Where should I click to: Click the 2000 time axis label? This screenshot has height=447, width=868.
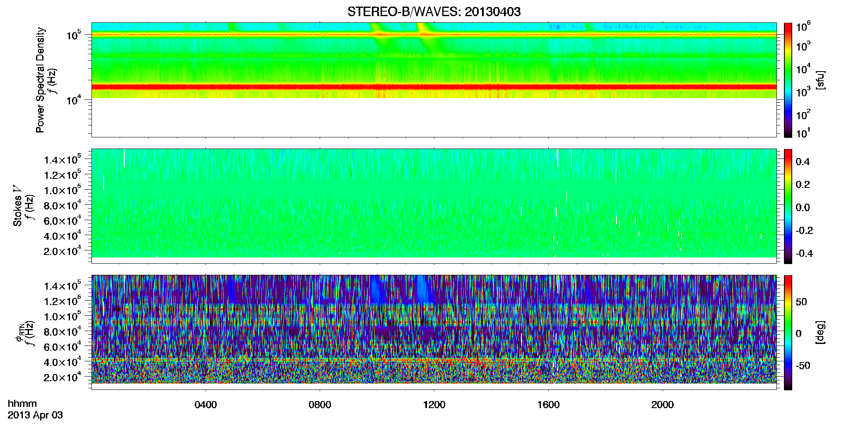663,405
